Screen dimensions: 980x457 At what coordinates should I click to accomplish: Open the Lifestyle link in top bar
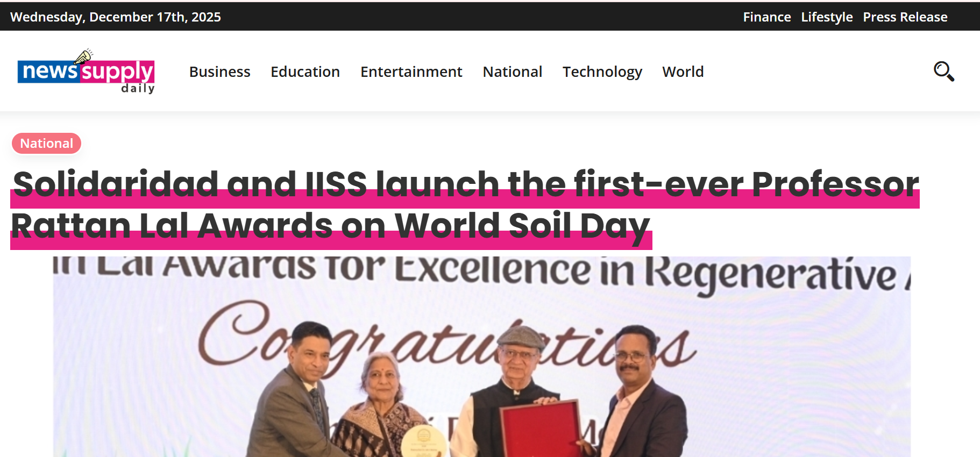point(827,17)
